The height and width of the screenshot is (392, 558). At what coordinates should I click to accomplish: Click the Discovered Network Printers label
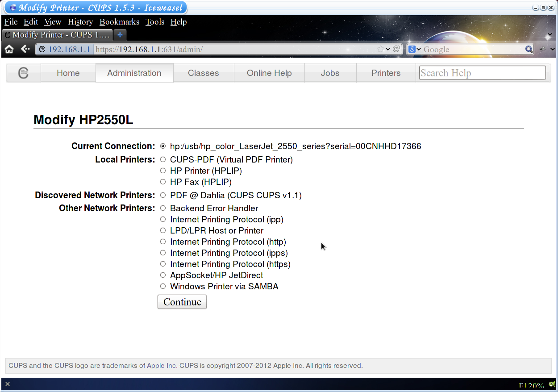click(95, 195)
